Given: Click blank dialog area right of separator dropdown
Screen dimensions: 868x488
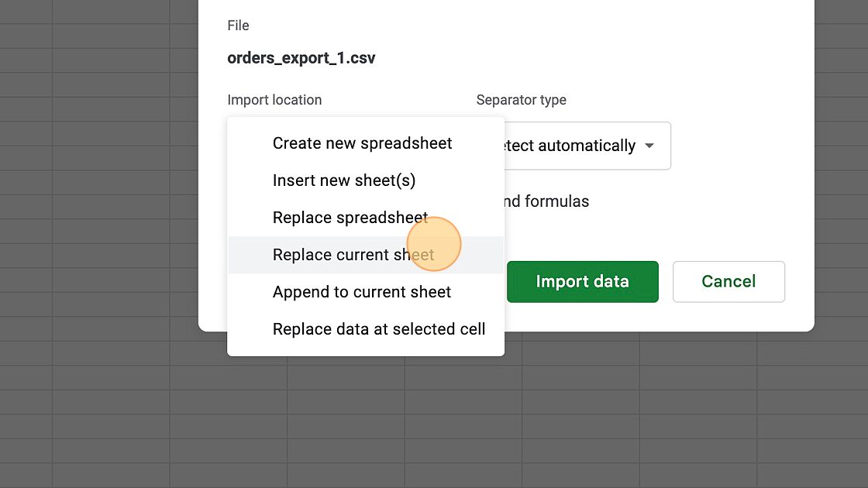Looking at the screenshot, I should [736, 146].
